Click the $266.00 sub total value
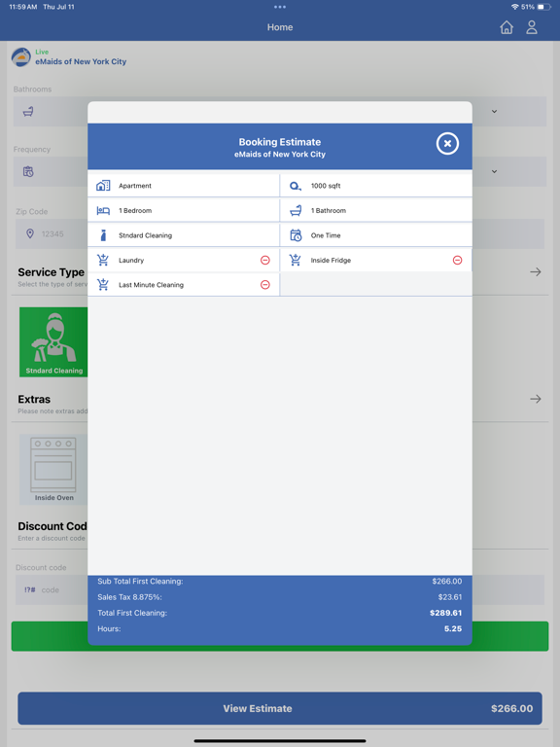The image size is (560, 747). point(447,582)
